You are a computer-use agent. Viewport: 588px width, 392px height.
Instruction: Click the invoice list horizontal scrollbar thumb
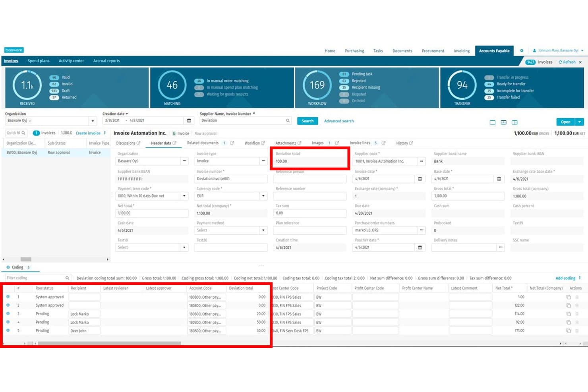[26, 259]
